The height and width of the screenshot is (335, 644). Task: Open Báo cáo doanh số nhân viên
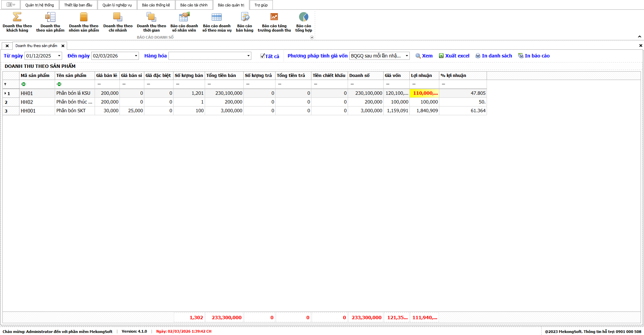point(184,22)
